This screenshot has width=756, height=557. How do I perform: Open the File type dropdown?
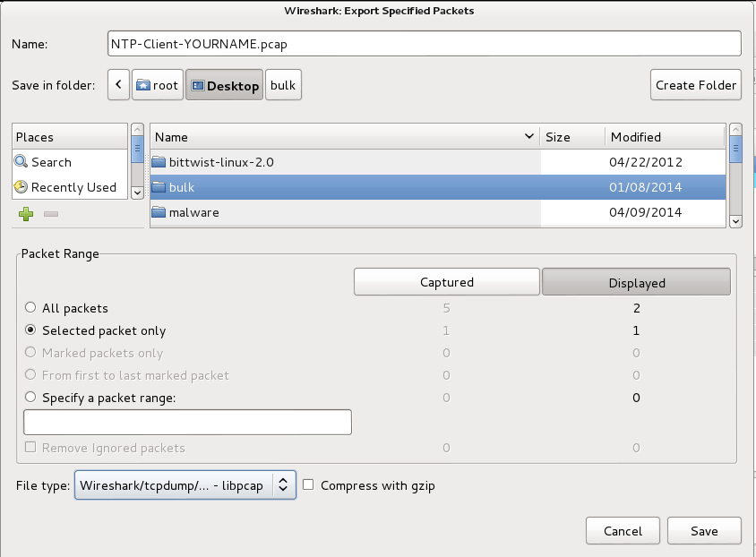pos(185,485)
